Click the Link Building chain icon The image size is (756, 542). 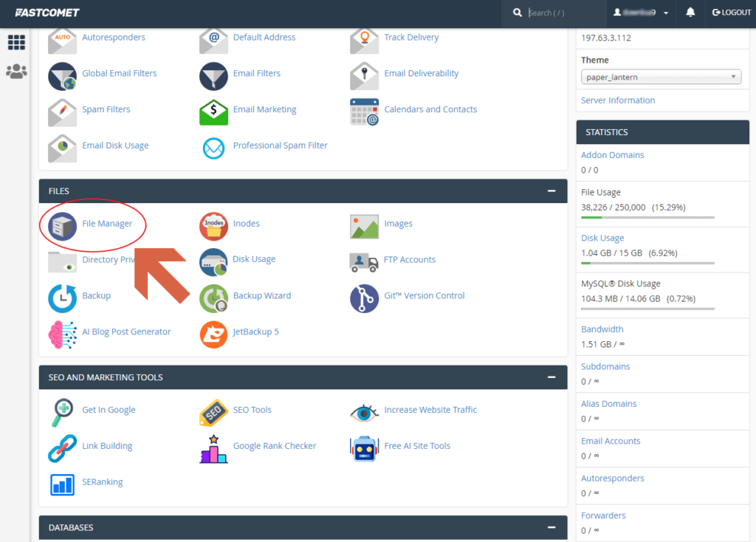[x=62, y=448]
